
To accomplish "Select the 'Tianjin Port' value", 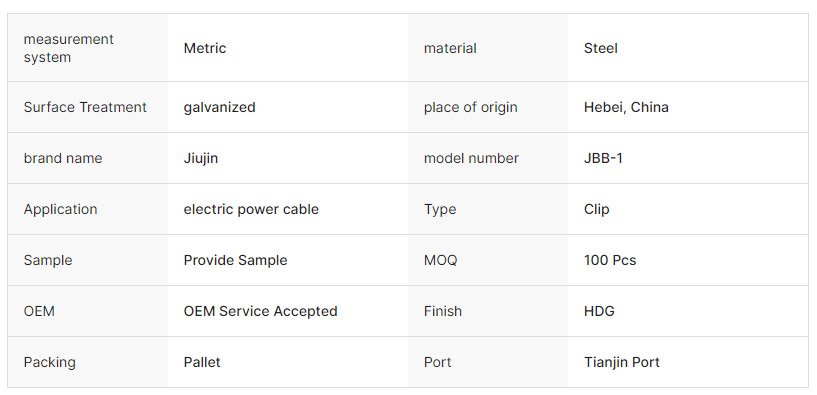I will click(x=622, y=362).
